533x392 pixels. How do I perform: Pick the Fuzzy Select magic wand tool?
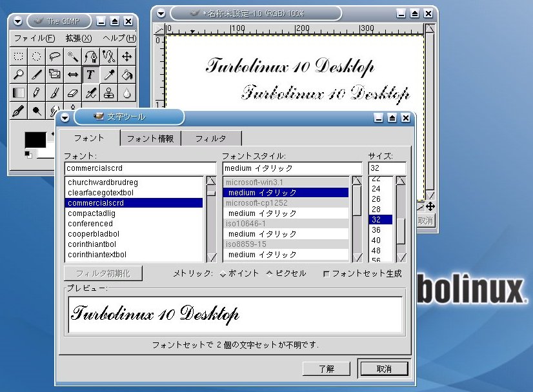(x=72, y=56)
